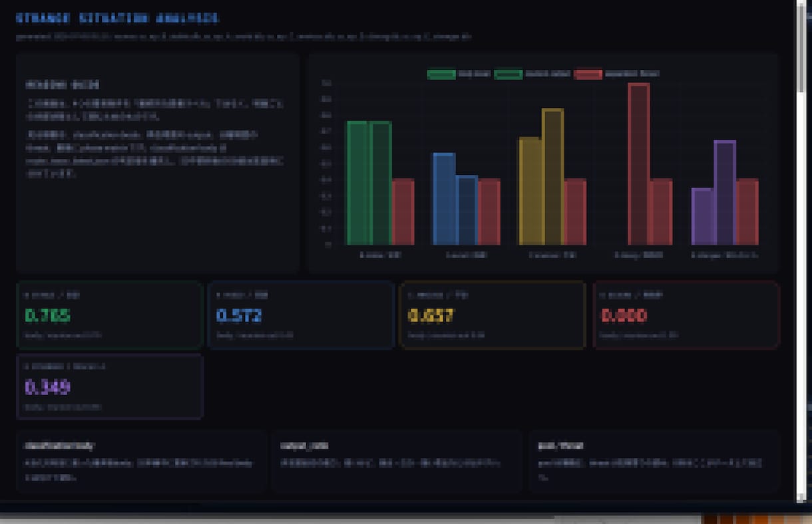Click the green 0.765 score value

[48, 315]
